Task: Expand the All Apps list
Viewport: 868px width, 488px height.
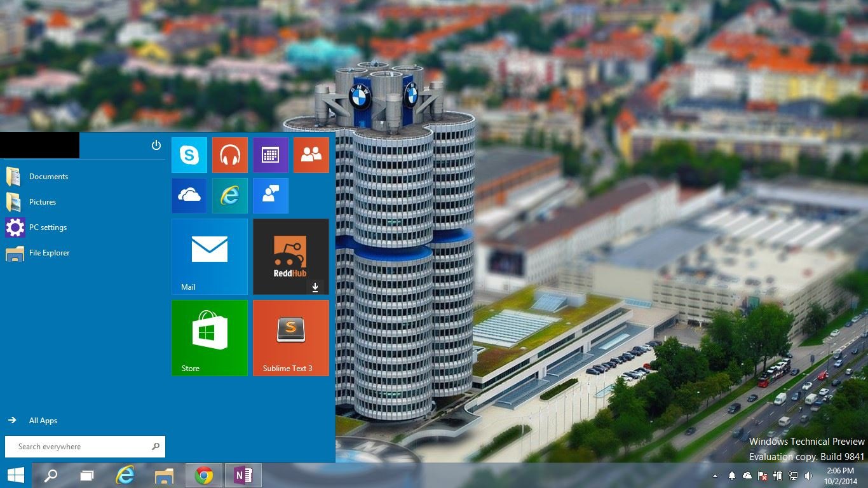Action: tap(42, 420)
